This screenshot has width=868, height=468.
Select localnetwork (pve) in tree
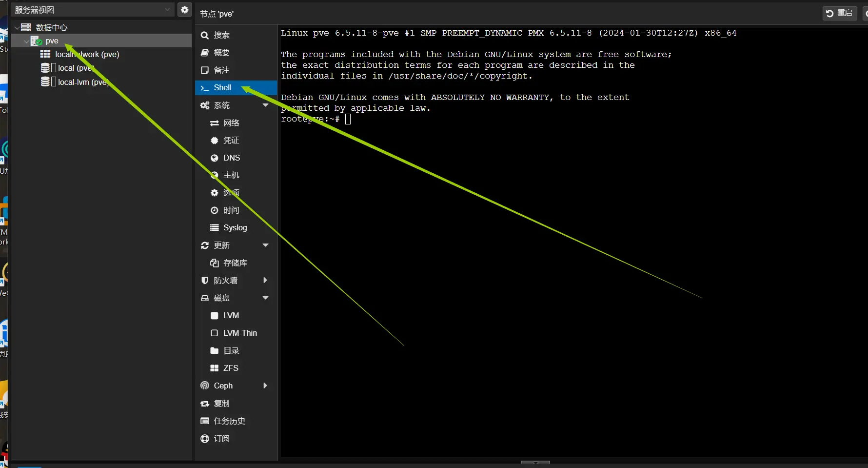pyautogui.click(x=87, y=54)
